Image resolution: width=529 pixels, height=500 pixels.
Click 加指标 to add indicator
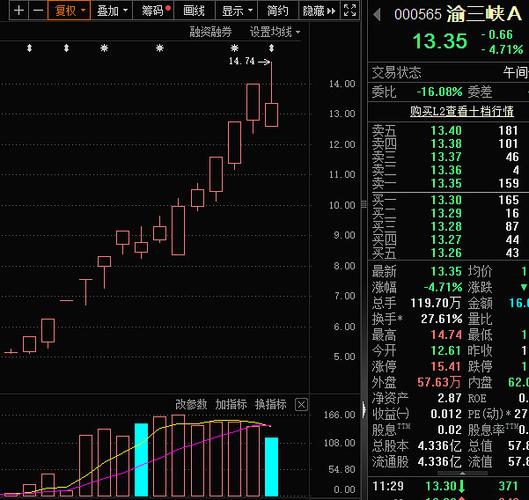pos(231,404)
